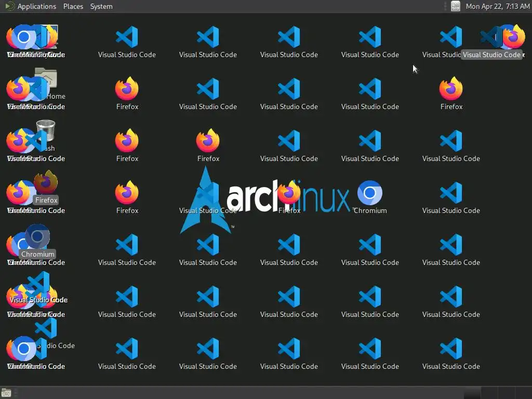
Task: Click the clock showing Mon Apr 22
Action: 497,6
